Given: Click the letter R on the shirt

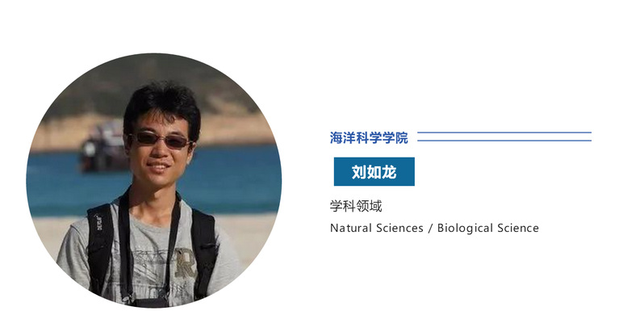Looking at the screenshot, I should [186, 263].
